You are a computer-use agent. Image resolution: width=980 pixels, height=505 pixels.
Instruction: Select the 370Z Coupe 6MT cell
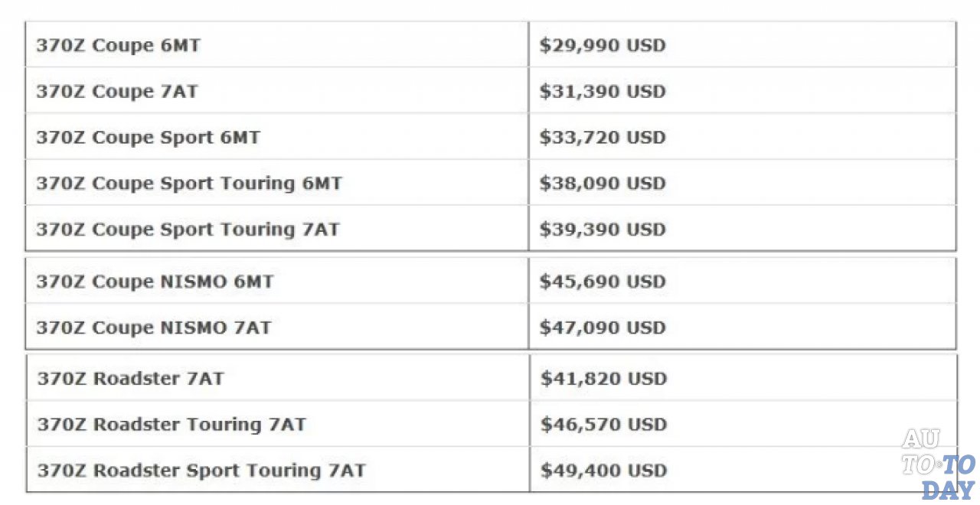point(118,45)
